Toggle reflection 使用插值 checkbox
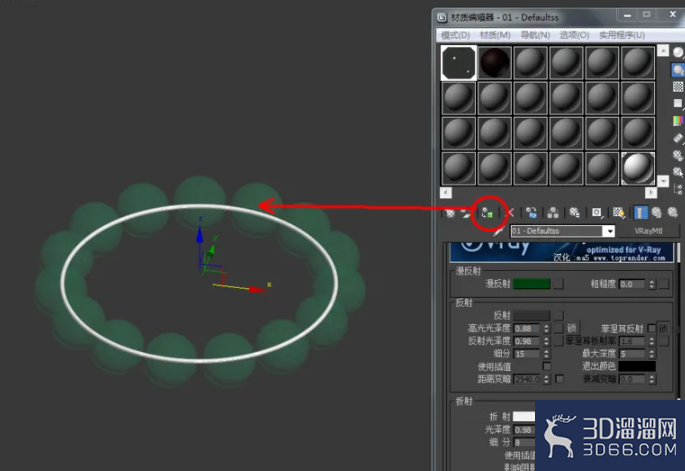This screenshot has width=685, height=471. (546, 366)
